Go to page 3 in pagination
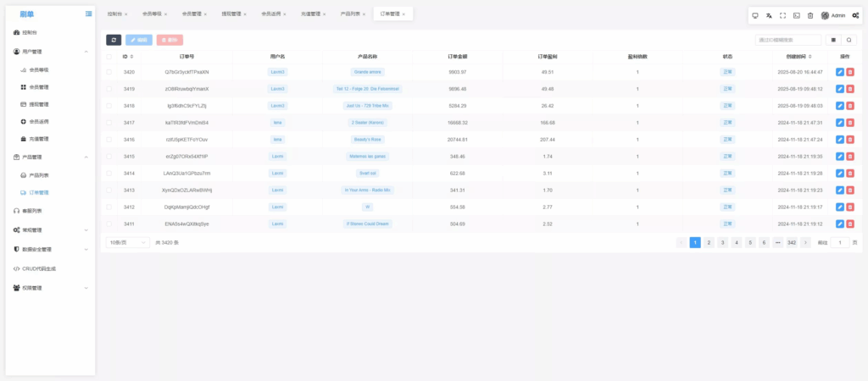The height and width of the screenshot is (381, 868). tap(722, 242)
